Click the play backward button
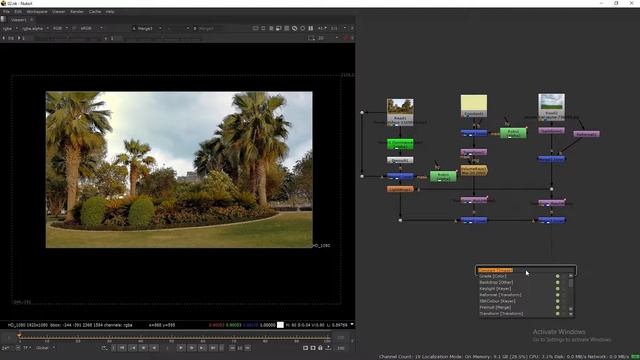Screen dimensions: 640x360 (154, 348)
